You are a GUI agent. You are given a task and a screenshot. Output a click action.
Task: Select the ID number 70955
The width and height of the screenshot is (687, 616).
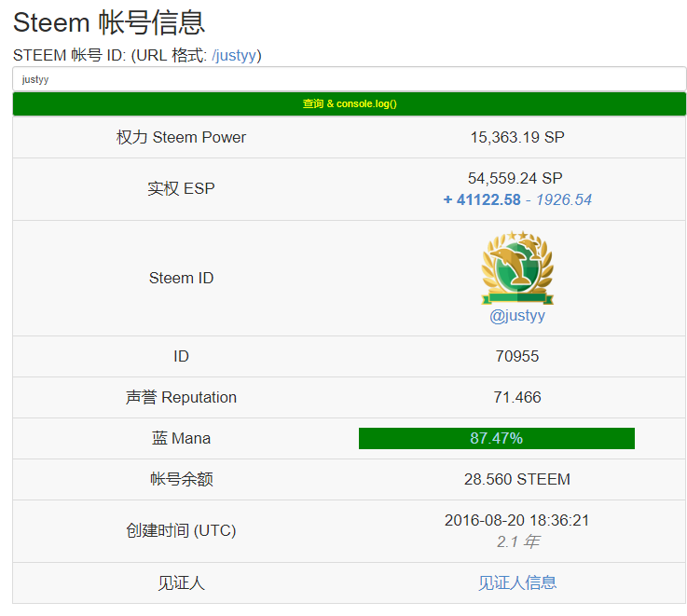516,356
